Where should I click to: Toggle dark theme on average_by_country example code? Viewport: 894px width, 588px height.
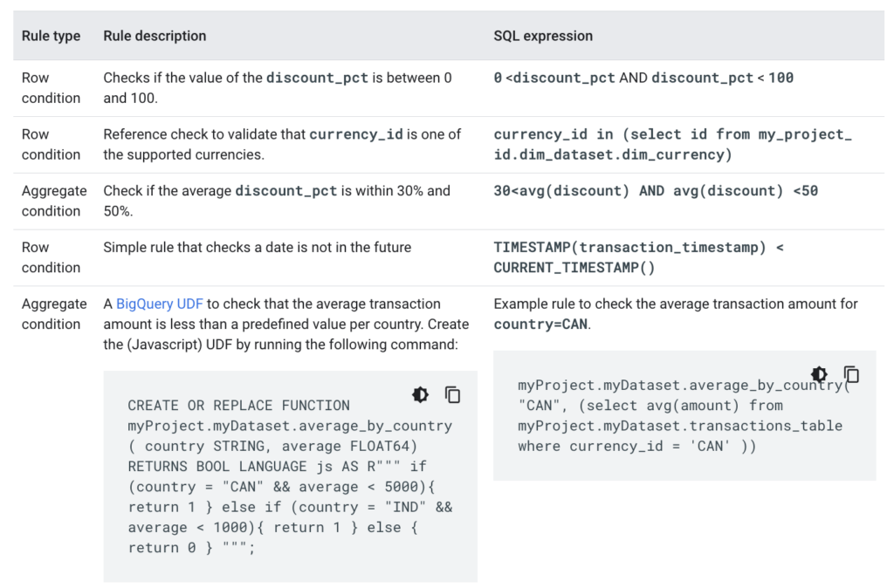[x=819, y=374]
